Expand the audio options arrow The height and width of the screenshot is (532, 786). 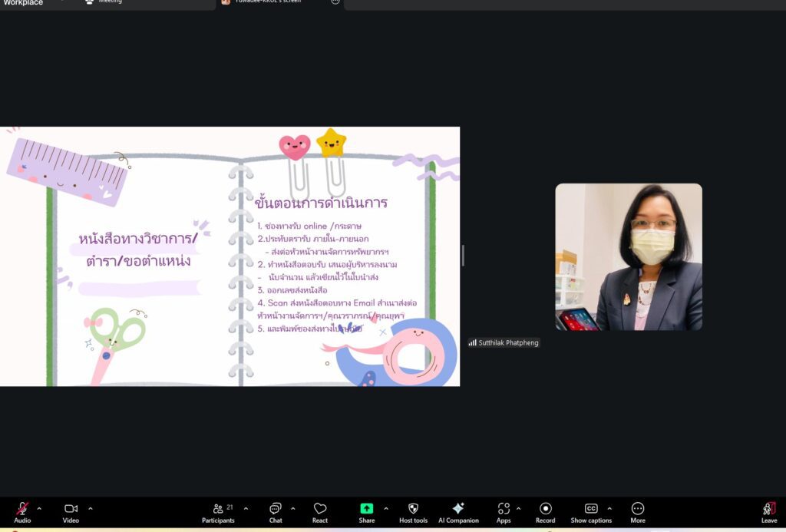click(39, 508)
